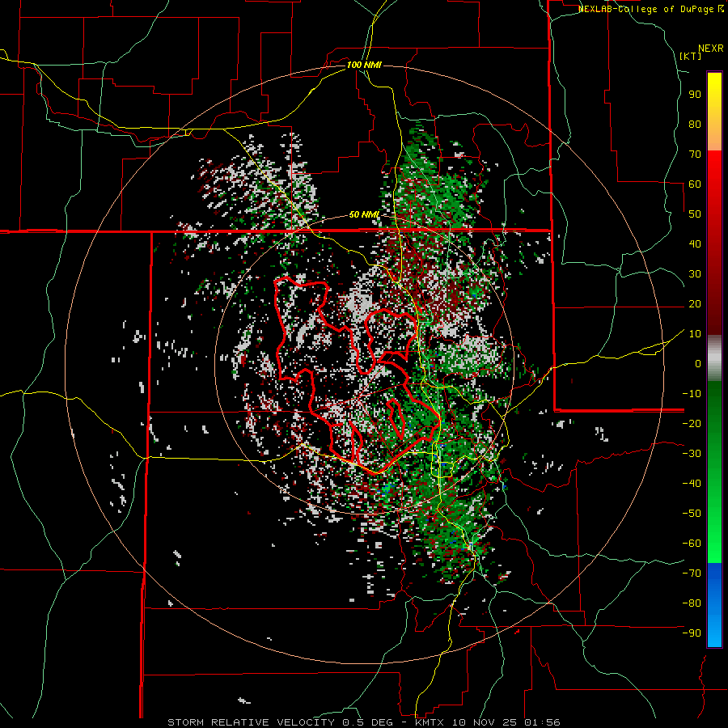
Task: Click the "100 NMI" range ring label
Action: (x=364, y=65)
